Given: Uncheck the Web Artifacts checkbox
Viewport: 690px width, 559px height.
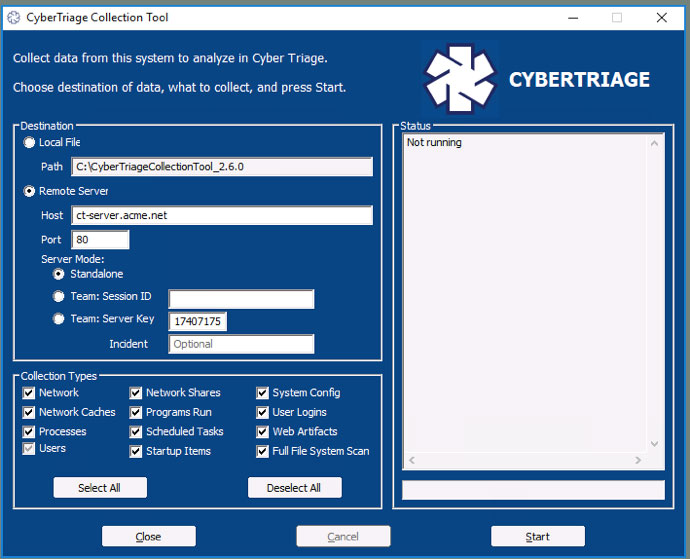Looking at the screenshot, I should click(263, 432).
